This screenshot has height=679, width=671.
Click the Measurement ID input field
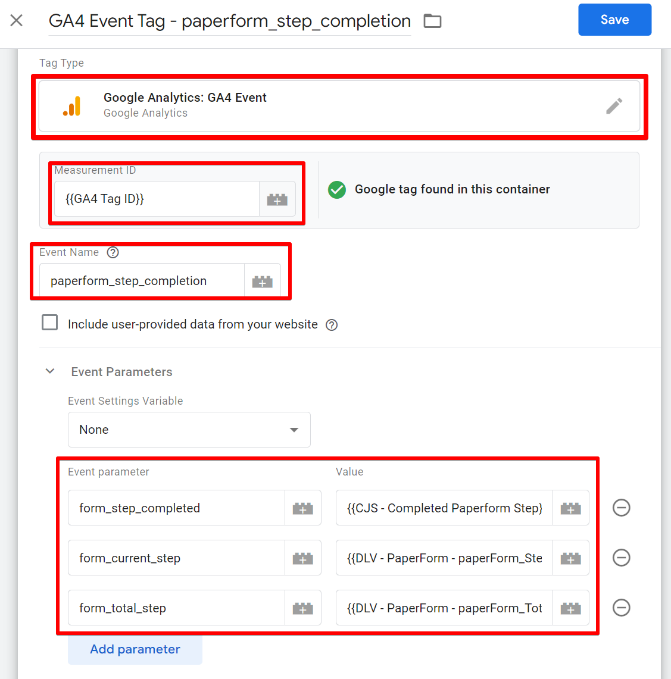coord(158,200)
